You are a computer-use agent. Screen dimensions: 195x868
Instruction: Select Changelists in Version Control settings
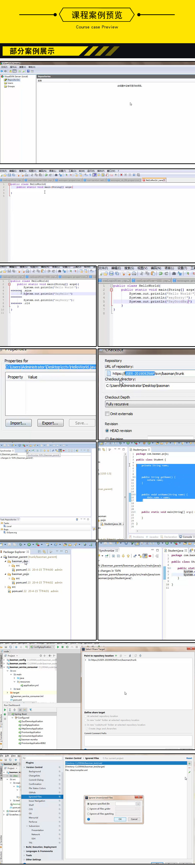[34, 776]
